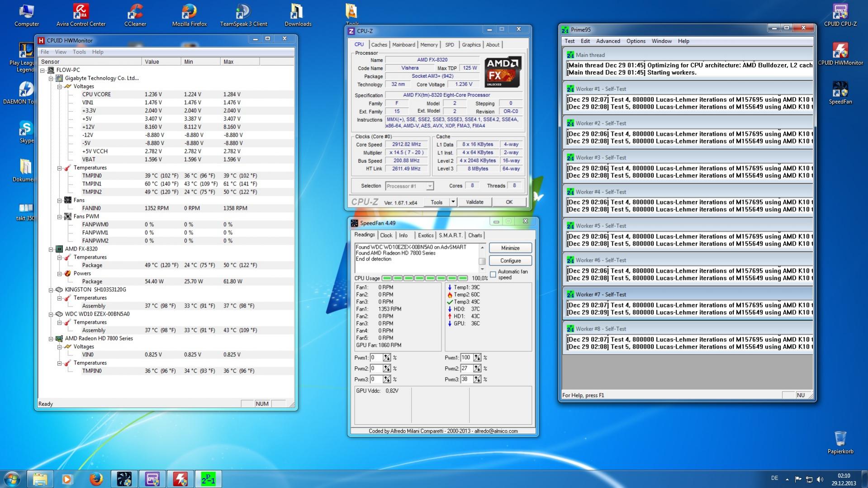Enable Automatic fan speed checkbox
This screenshot has height=488, width=868.
coord(493,275)
